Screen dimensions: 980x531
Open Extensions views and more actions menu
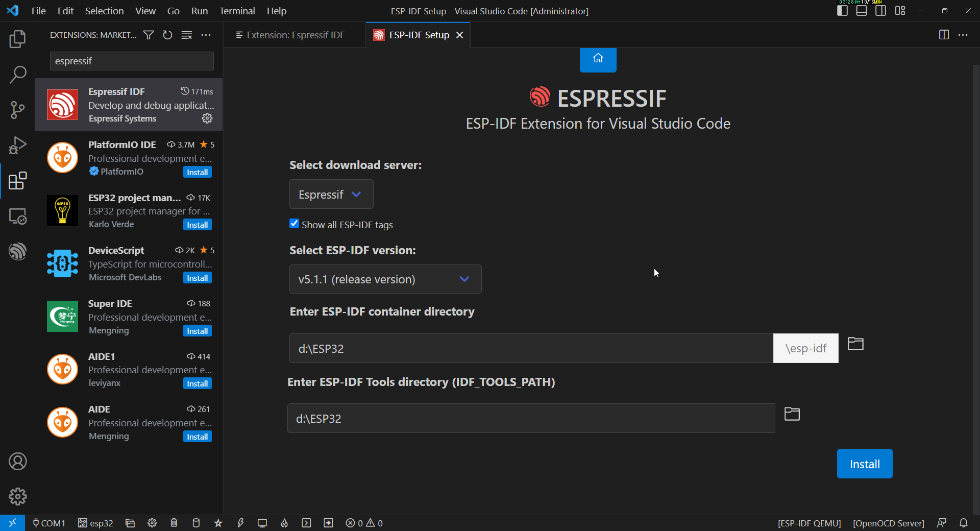pyautogui.click(x=206, y=35)
